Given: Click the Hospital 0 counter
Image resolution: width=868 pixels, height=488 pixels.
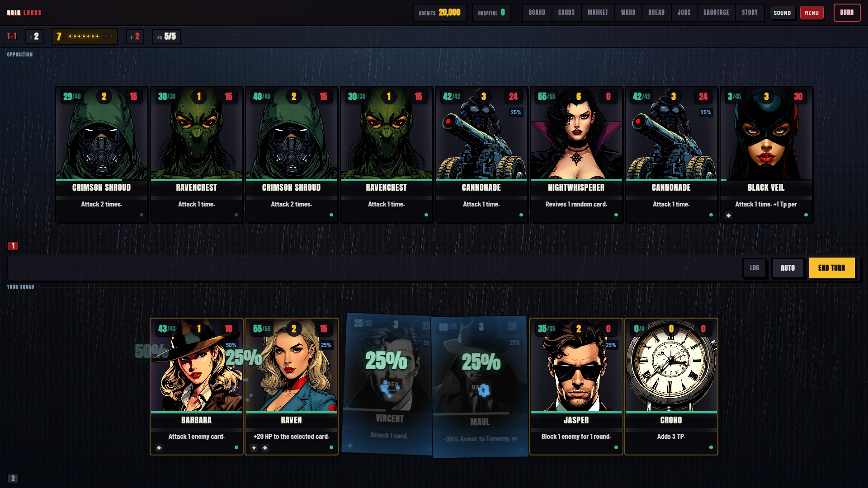Looking at the screenshot, I should 491,13.
